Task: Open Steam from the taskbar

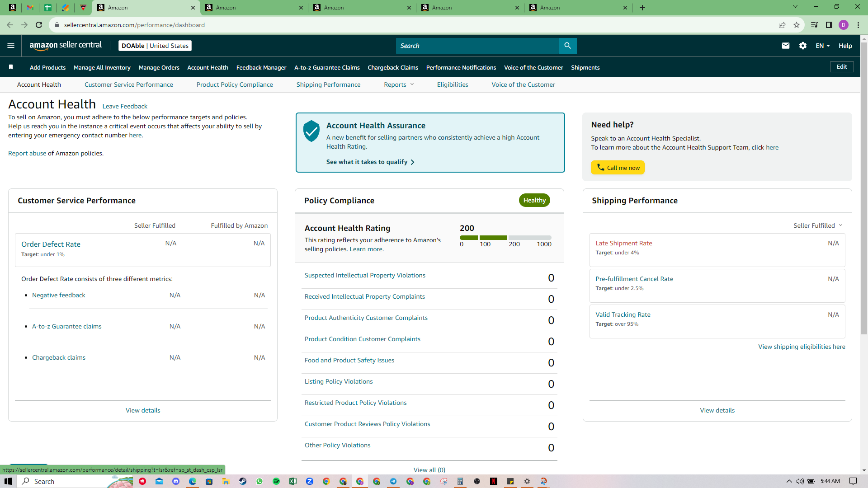Action: [243, 481]
